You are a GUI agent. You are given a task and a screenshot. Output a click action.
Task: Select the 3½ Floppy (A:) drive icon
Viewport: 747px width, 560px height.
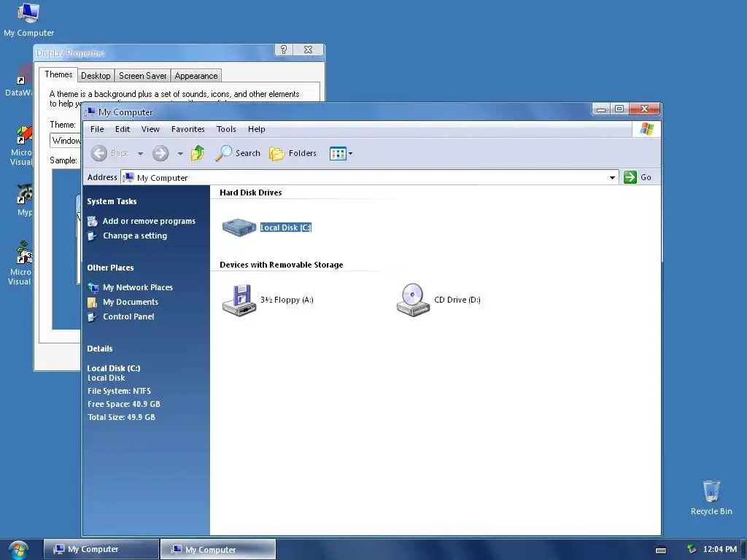pos(239,300)
